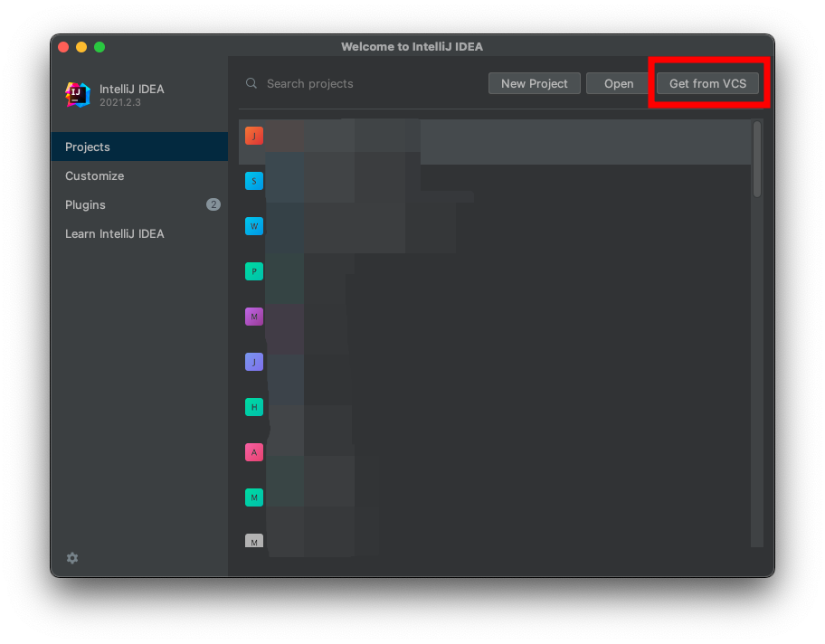The width and height of the screenshot is (825, 644).
Task: Select the Projects tab in sidebar
Action: pyautogui.click(x=139, y=147)
